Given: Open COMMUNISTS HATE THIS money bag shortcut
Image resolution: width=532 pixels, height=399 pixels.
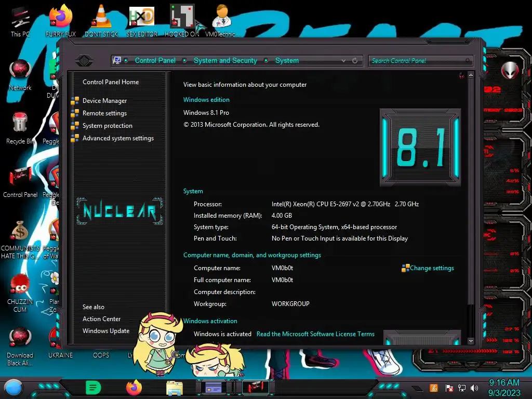Looking at the screenshot, I should click(20, 240).
